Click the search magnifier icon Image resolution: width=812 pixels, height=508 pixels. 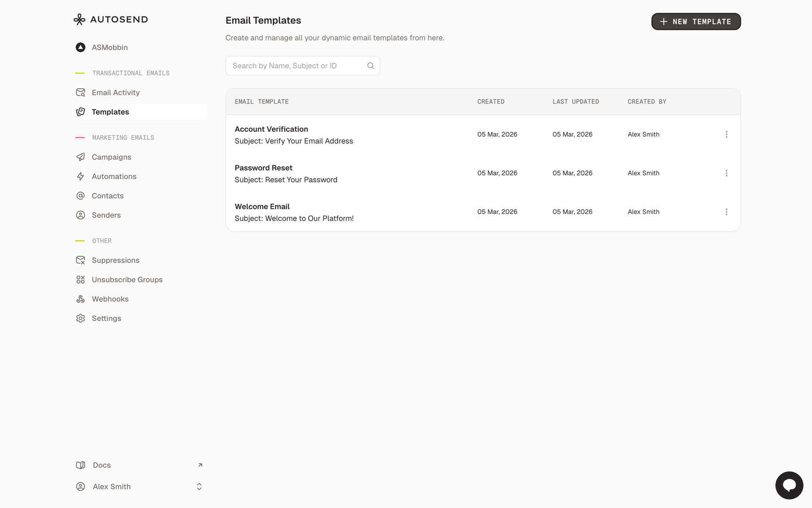tap(370, 66)
